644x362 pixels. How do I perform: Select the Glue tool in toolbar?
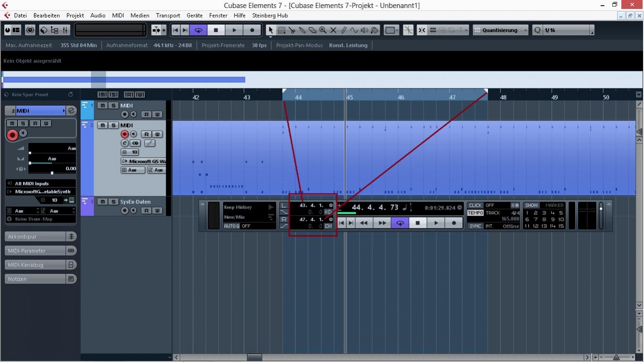pyautogui.click(x=302, y=30)
